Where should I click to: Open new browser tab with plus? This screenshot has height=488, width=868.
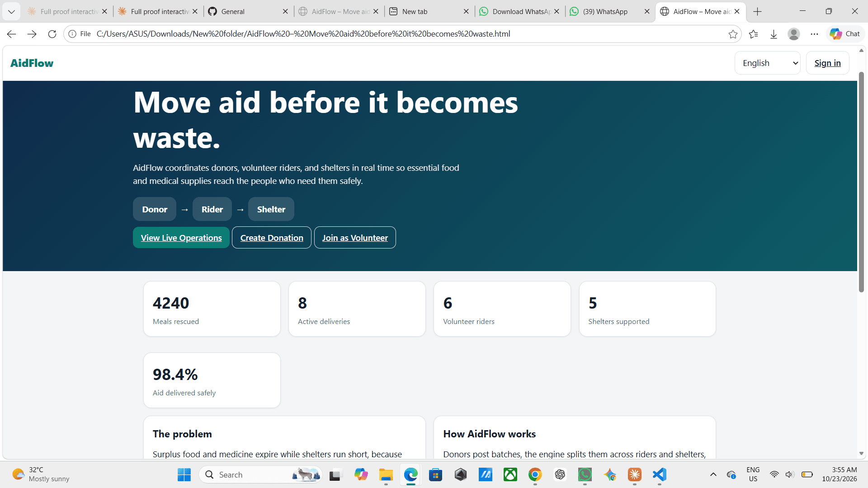[758, 11]
